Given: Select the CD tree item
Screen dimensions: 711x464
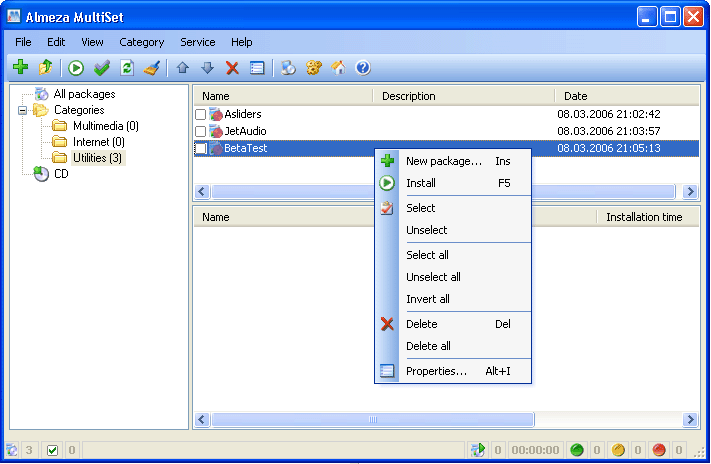Looking at the screenshot, I should click(61, 174).
